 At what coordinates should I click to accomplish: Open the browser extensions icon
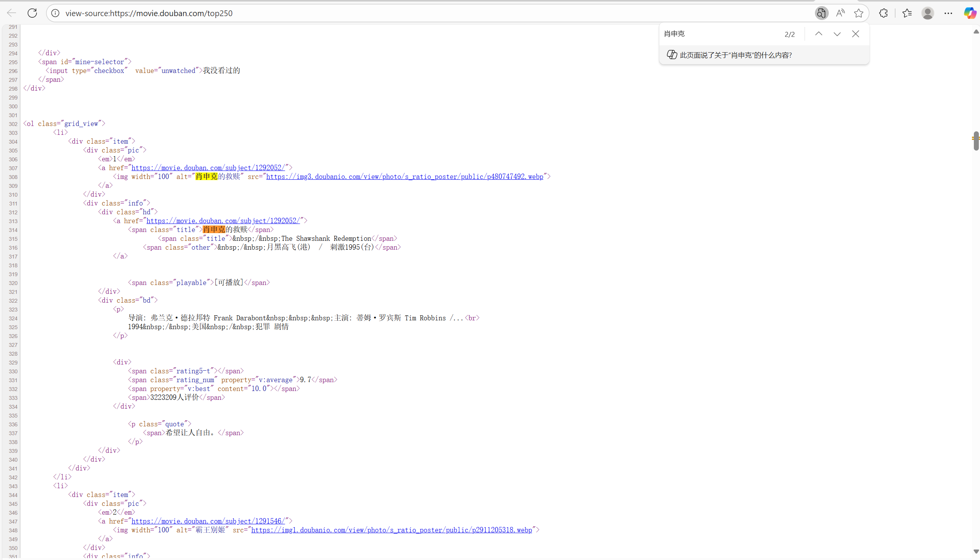[883, 13]
